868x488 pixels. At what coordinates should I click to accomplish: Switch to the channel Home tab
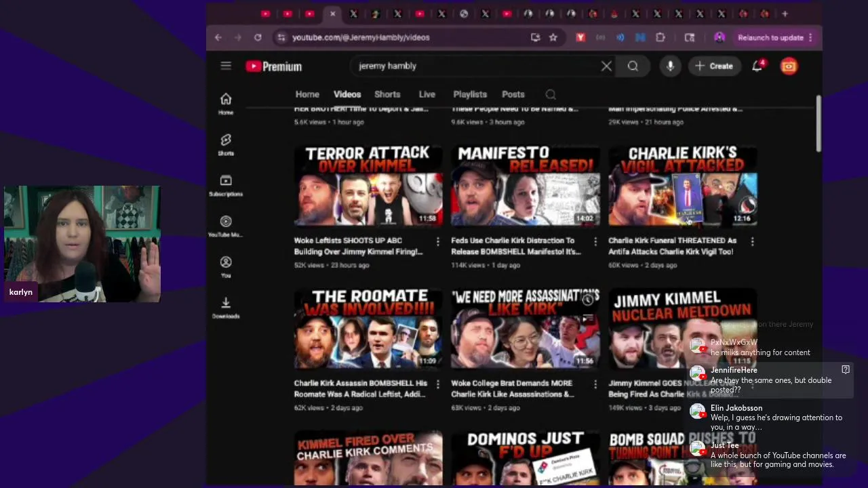point(307,94)
